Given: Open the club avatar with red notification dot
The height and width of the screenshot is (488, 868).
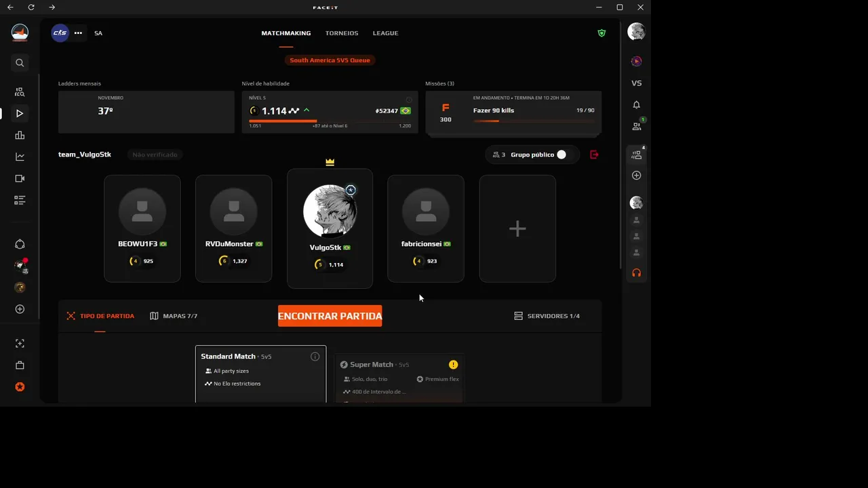Looking at the screenshot, I should click(x=20, y=266).
